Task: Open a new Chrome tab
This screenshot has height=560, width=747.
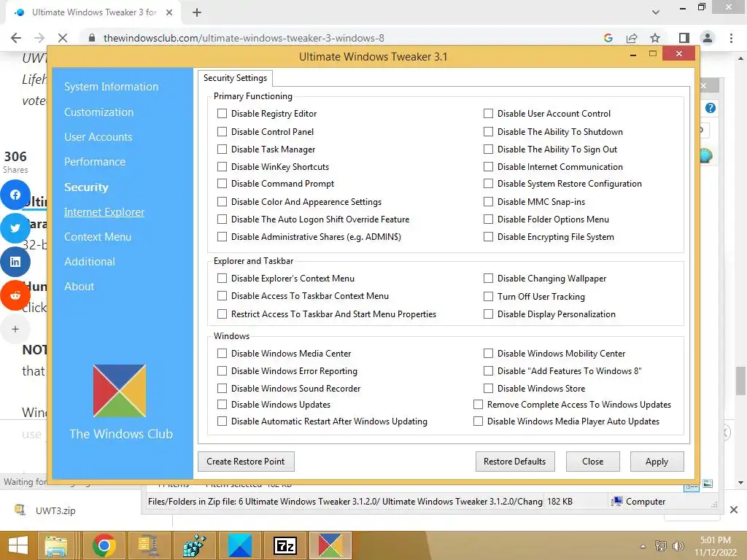Action: (x=197, y=12)
